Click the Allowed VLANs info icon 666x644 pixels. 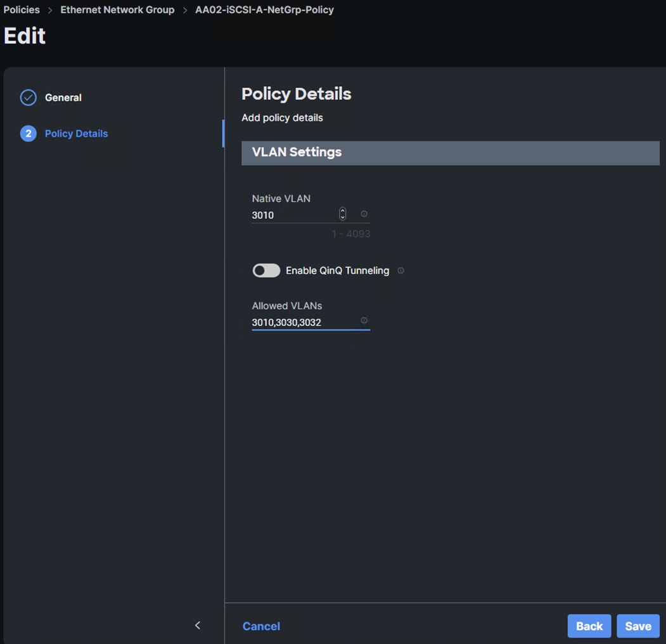click(x=364, y=320)
